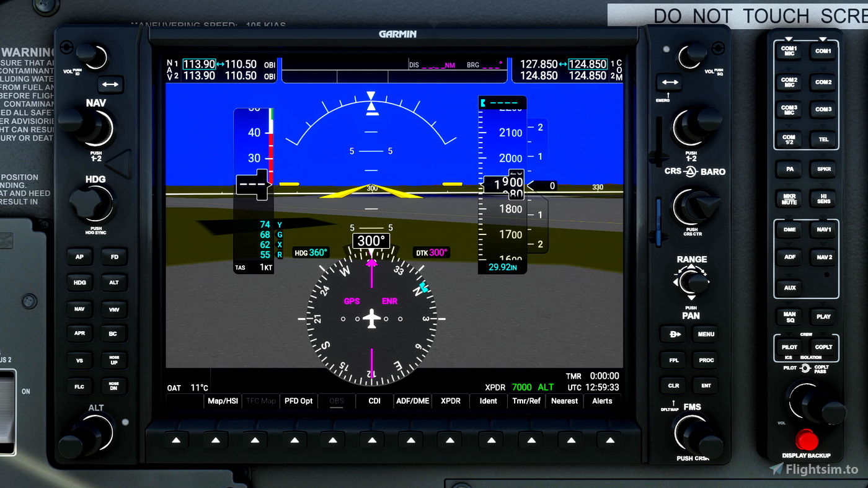
Task: Toggle the COPLT isolation button
Action: (823, 347)
